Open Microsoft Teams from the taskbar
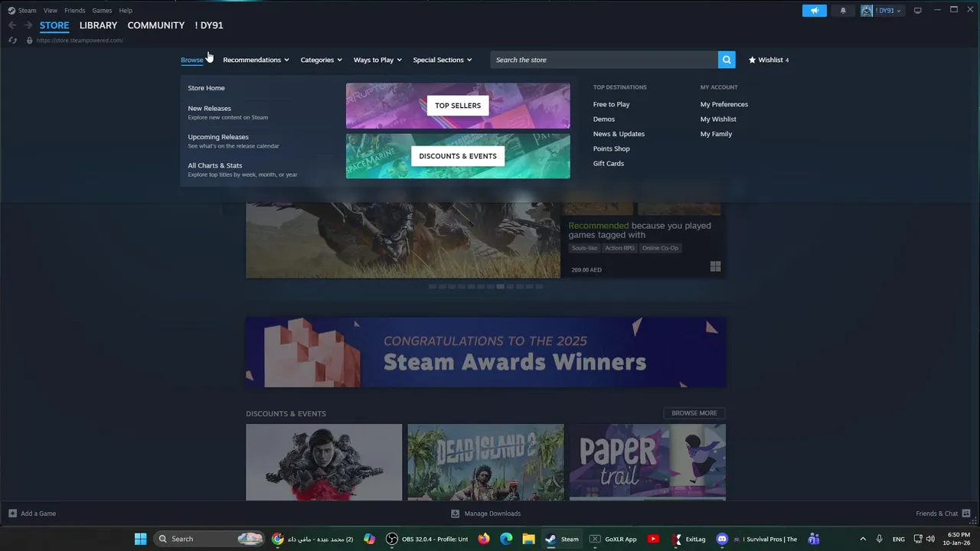The height and width of the screenshot is (551, 980). 814,539
